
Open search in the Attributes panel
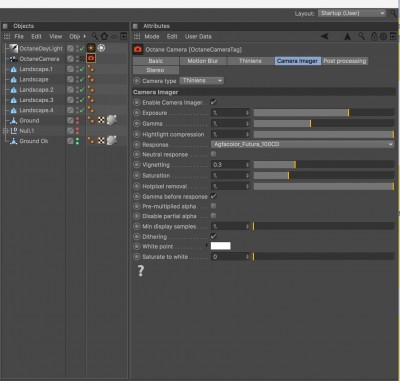point(362,36)
